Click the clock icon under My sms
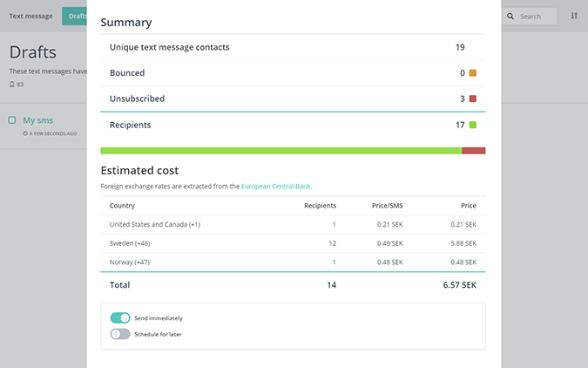Viewport: 588px width, 368px height. (x=25, y=133)
